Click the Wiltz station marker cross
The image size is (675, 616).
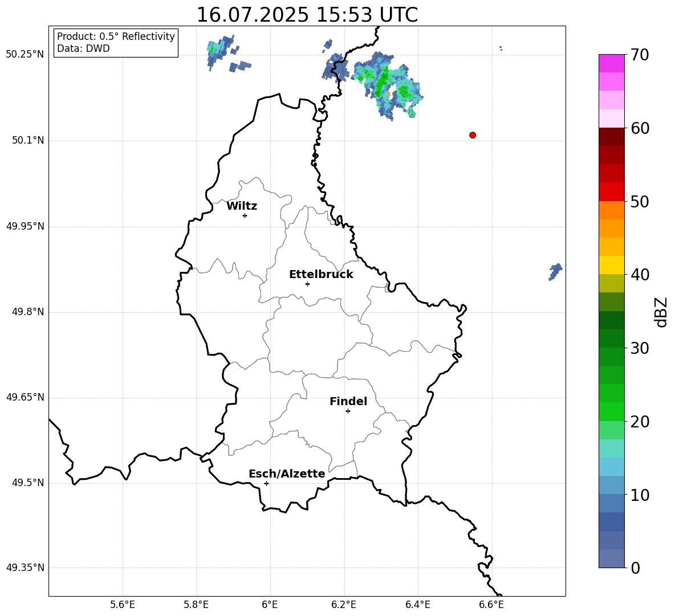[245, 215]
